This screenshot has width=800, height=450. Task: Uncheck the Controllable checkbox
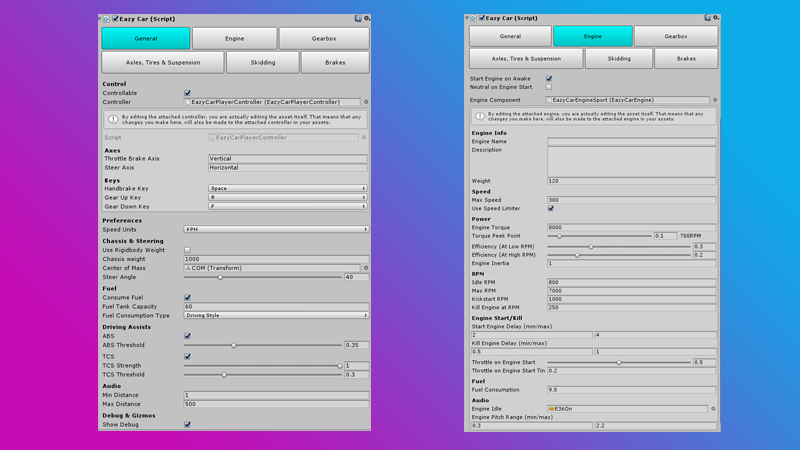click(187, 93)
